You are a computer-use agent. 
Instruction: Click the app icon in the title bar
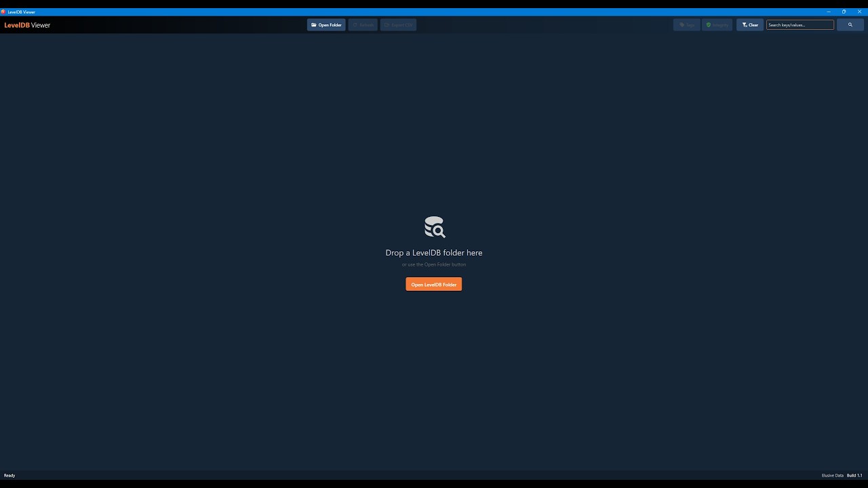3,12
